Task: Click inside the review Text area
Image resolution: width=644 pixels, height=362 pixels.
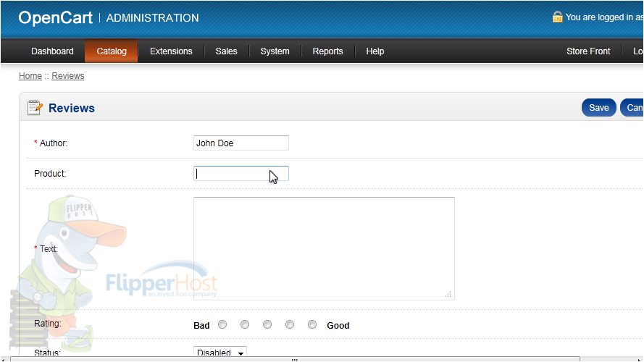Action: 324,248
